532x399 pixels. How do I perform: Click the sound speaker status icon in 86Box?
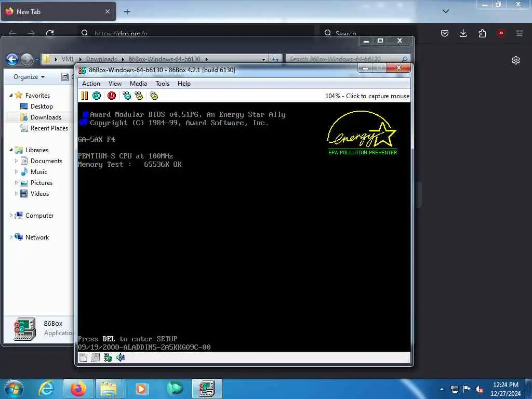coord(121,357)
